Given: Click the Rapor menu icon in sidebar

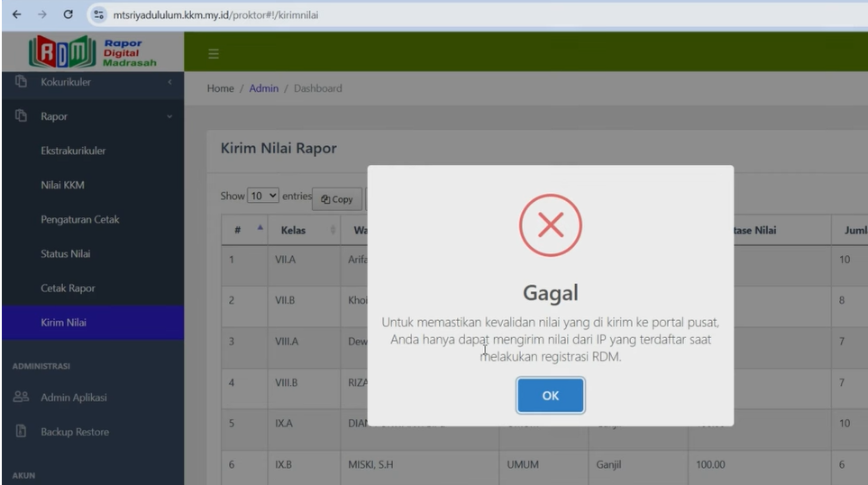Looking at the screenshot, I should (x=17, y=116).
